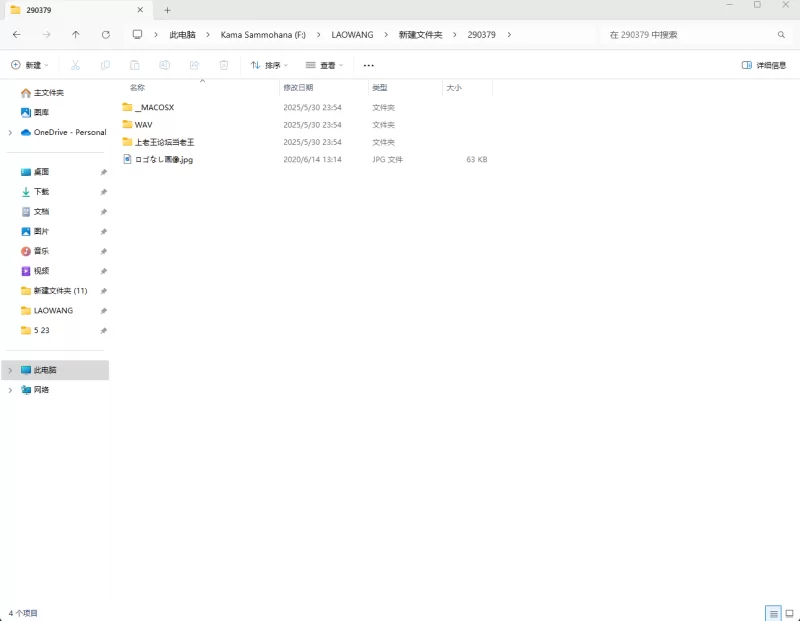Open the more options ellipsis menu
Viewport: 800px width, 621px height.
point(368,65)
